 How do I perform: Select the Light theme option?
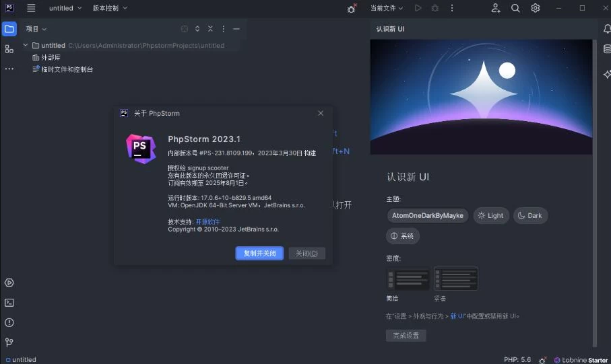click(490, 216)
